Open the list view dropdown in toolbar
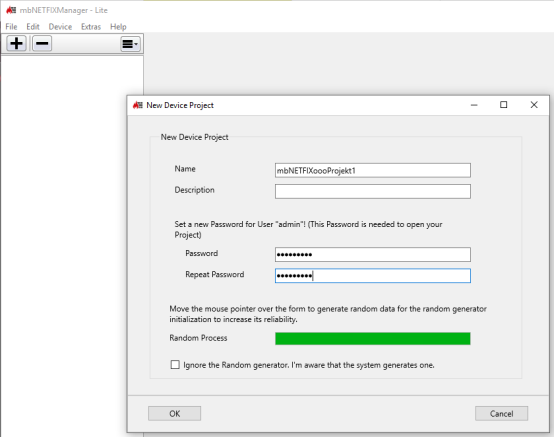Image resolution: width=554 pixels, height=437 pixels. pyautogui.click(x=130, y=44)
